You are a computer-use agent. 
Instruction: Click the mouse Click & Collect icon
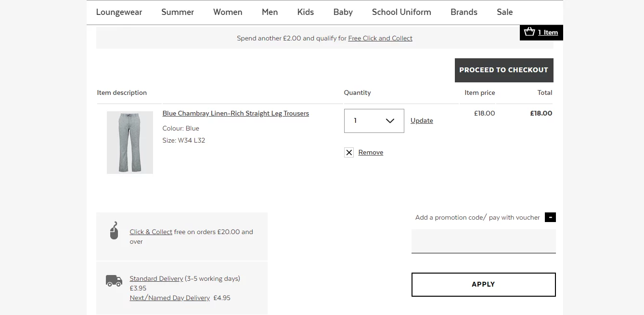coord(114,231)
